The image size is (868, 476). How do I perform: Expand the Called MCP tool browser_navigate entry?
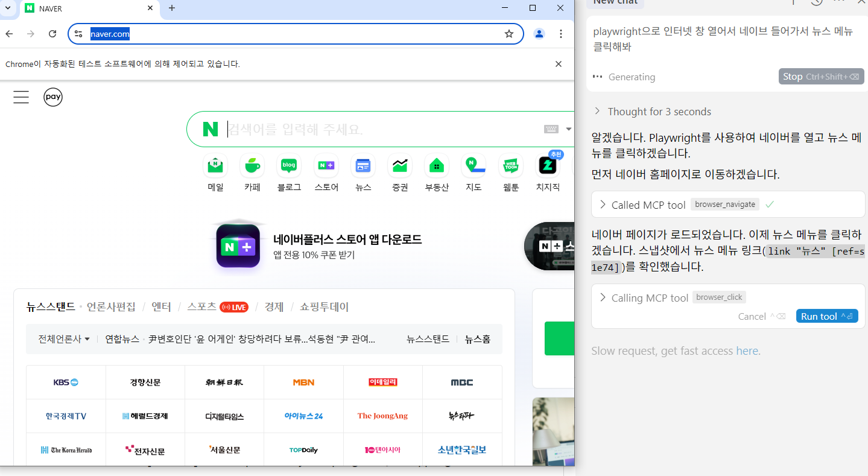pos(728,205)
